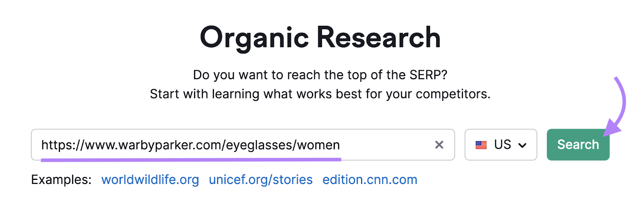
Task: Click the Organic Research heading
Action: click(320, 38)
